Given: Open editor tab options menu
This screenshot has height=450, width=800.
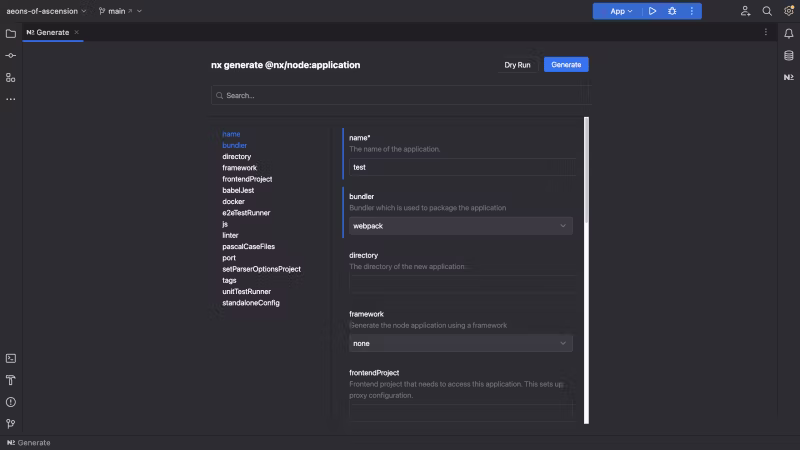Looking at the screenshot, I should tap(766, 32).
